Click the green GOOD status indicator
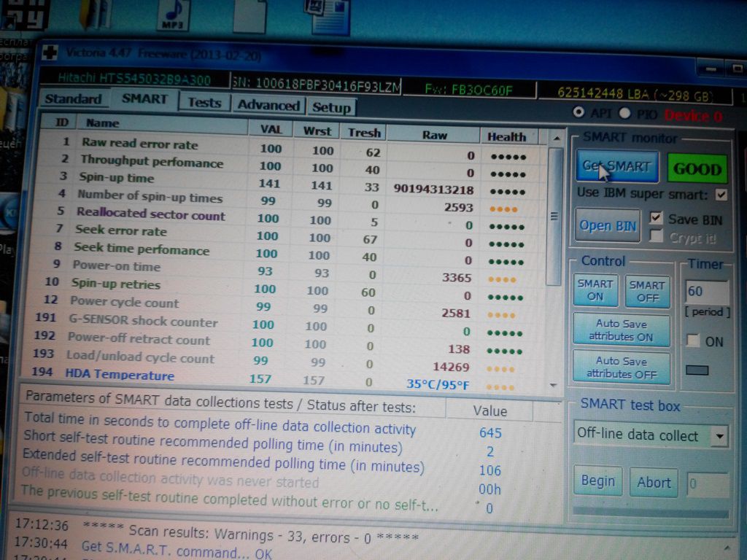This screenshot has width=747, height=560. point(697,168)
